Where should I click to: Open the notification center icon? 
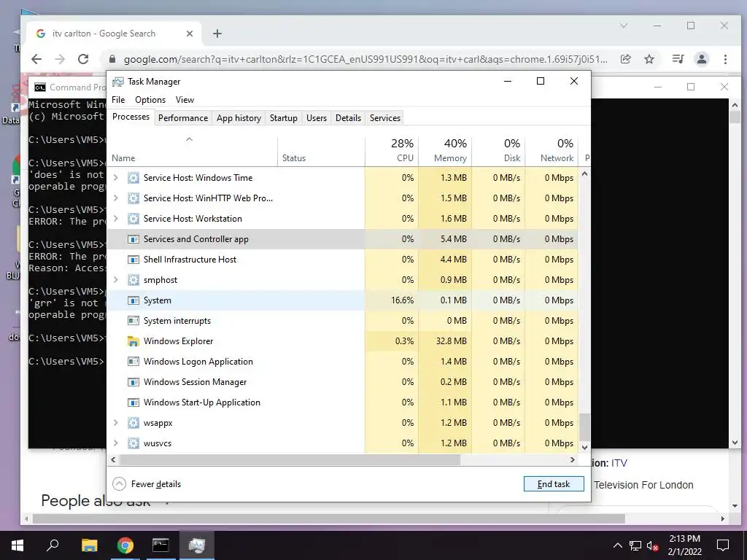(723, 545)
